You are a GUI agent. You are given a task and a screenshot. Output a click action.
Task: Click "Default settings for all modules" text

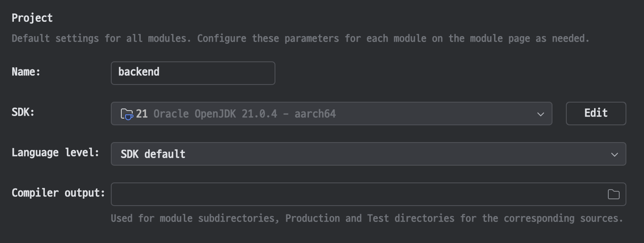point(98,39)
